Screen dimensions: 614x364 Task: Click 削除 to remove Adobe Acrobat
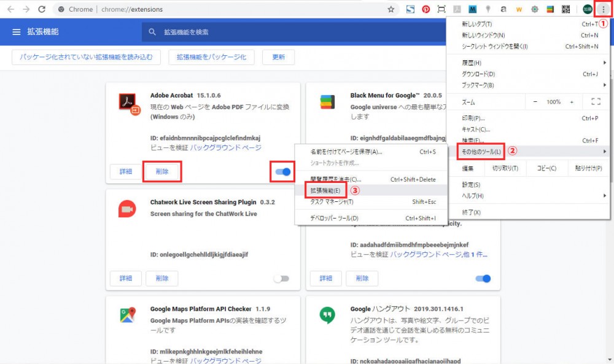162,171
